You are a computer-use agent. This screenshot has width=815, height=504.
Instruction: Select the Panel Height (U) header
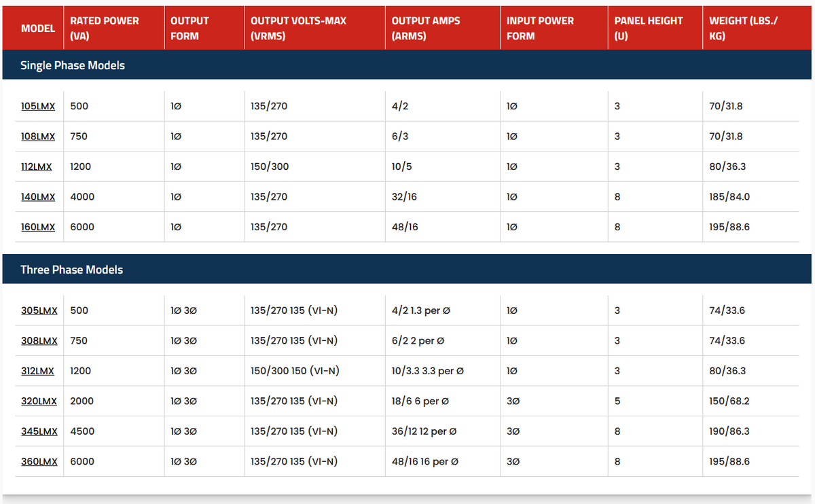pyautogui.click(x=648, y=28)
